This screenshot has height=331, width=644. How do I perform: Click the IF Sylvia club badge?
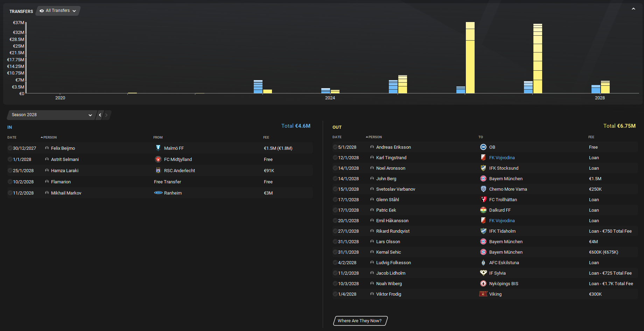[483, 273]
